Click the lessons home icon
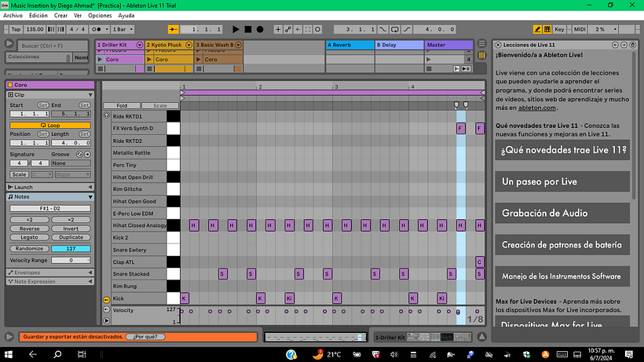The height and width of the screenshot is (362, 644). point(632,45)
